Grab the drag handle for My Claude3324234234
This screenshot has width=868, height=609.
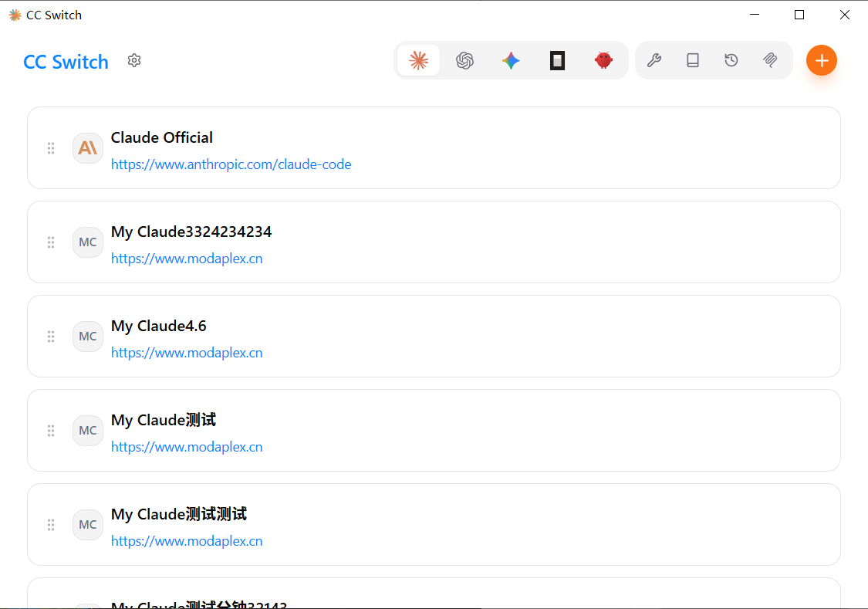pos(51,242)
